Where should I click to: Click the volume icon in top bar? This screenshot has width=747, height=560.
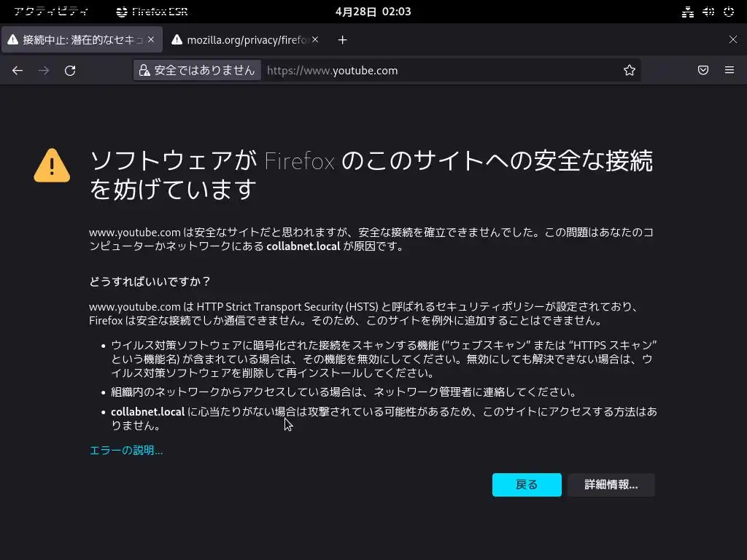tap(708, 12)
